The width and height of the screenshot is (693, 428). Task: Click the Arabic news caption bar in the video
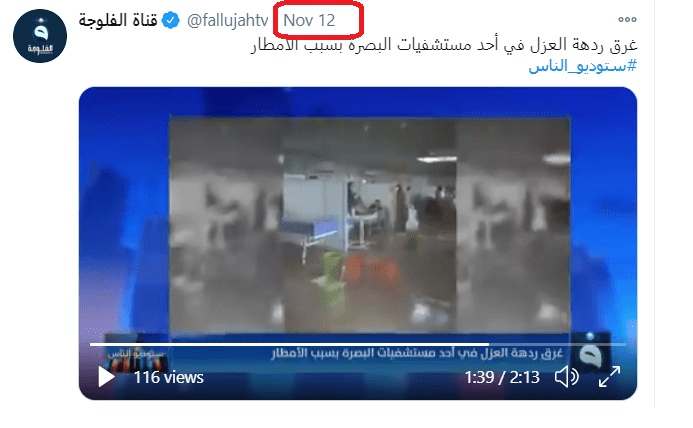[x=417, y=353]
